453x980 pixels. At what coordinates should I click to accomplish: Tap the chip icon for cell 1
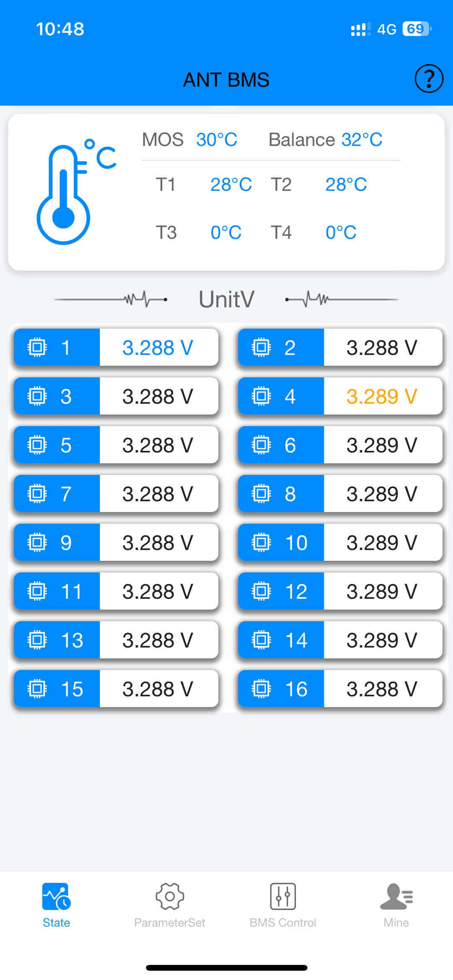(x=37, y=347)
